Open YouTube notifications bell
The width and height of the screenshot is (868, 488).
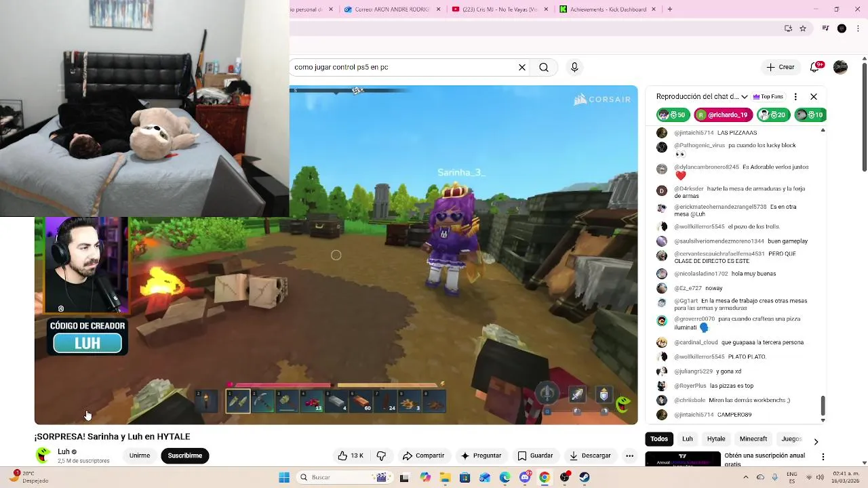tap(816, 67)
